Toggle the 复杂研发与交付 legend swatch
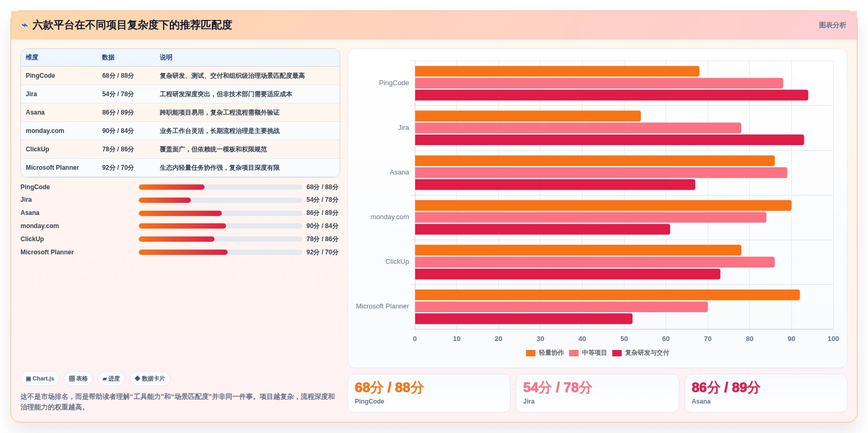The width and height of the screenshot is (868, 433). point(617,353)
